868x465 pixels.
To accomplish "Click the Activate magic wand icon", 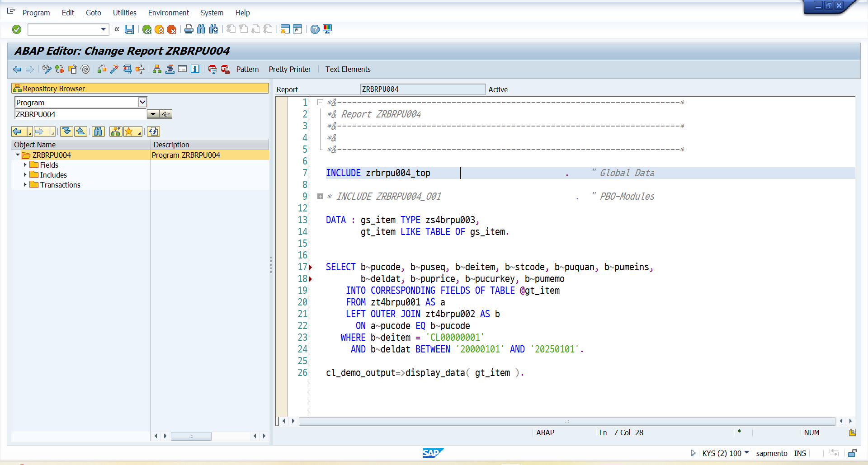I will (114, 69).
